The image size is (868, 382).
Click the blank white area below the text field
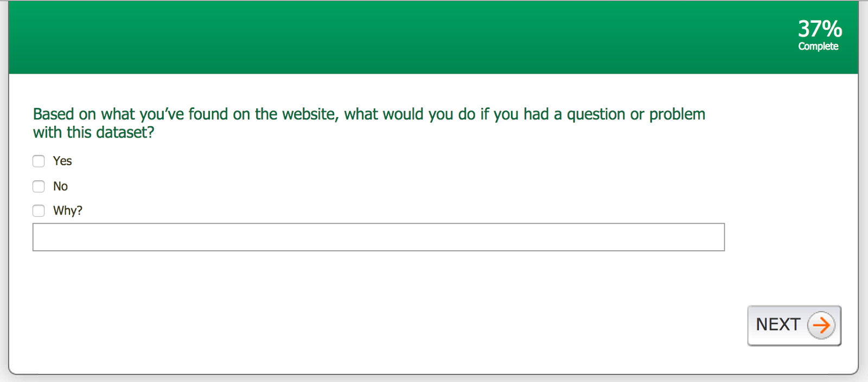point(380,303)
